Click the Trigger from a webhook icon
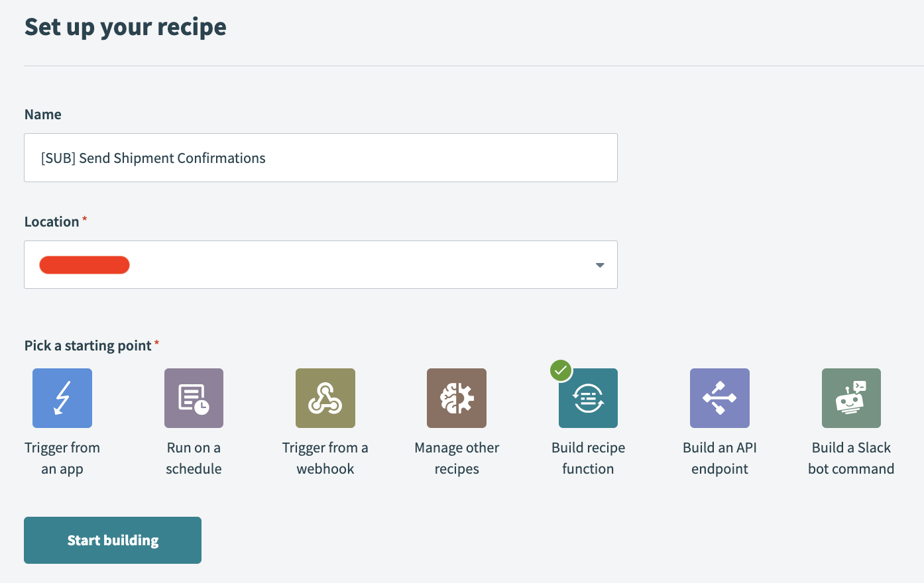The height and width of the screenshot is (583, 924). 325,397
